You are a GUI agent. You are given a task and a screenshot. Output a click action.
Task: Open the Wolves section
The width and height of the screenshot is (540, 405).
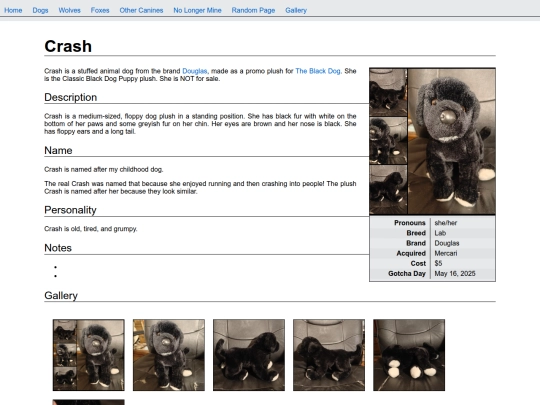(70, 10)
